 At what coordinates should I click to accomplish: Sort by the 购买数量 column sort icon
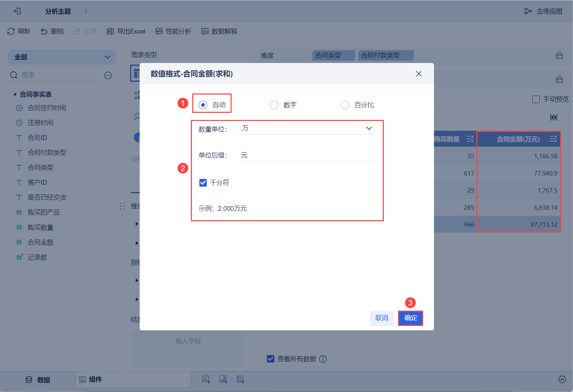(470, 139)
